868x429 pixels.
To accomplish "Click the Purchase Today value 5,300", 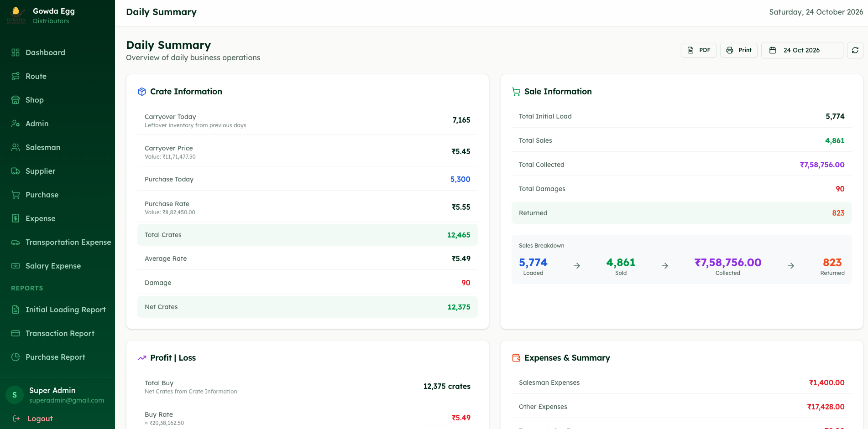I will tap(460, 179).
